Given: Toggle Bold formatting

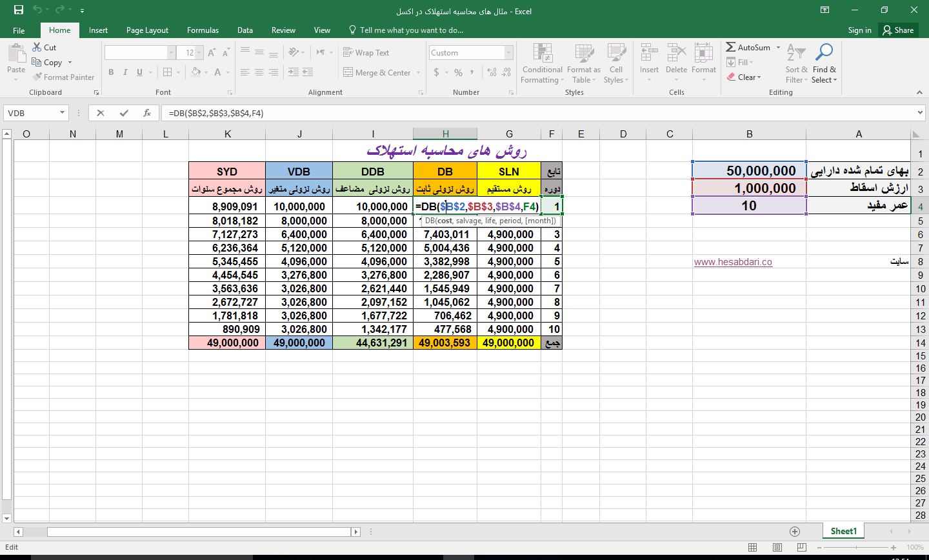Looking at the screenshot, I should tap(111, 72).
